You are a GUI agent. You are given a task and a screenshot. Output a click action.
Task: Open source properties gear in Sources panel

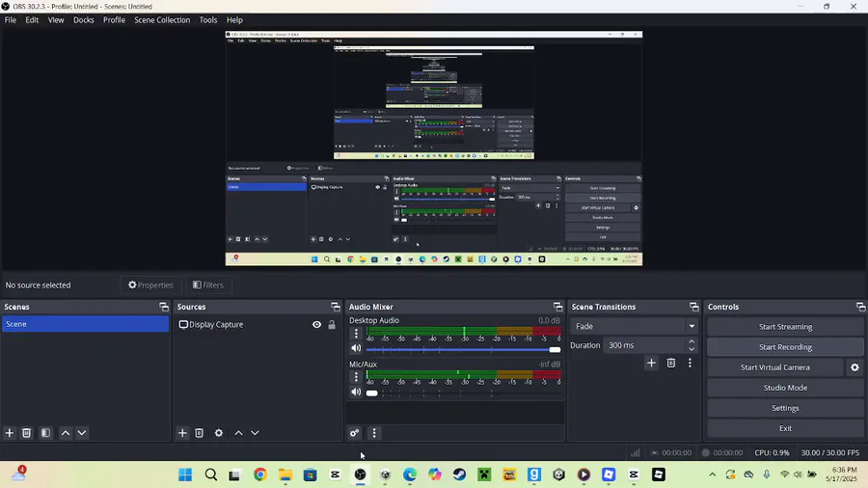tap(219, 433)
